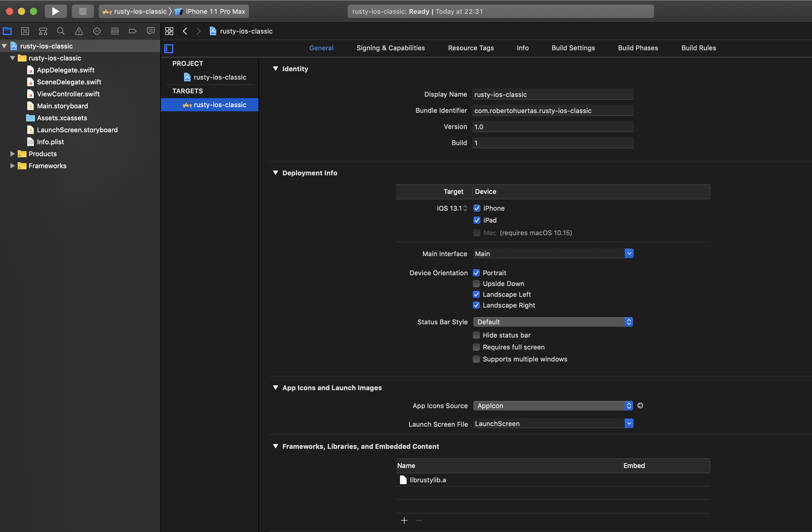Open the Status Bar Style dropdown
The width and height of the screenshot is (812, 532).
pyautogui.click(x=553, y=322)
